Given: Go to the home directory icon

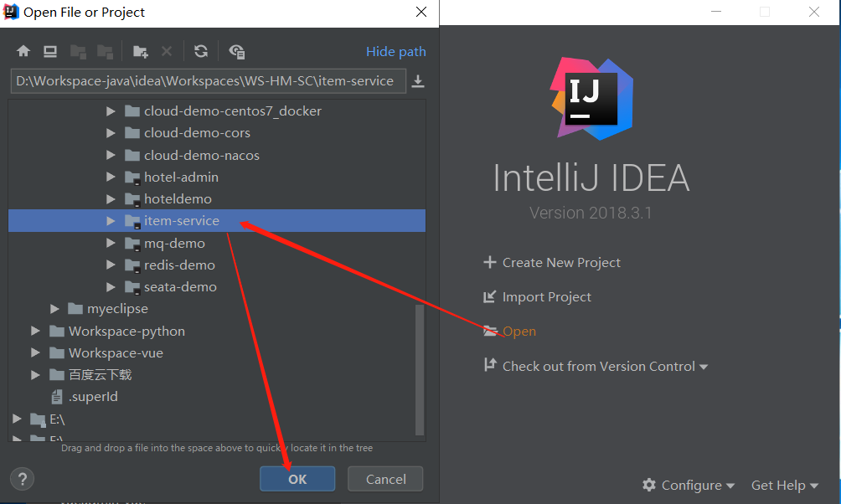Looking at the screenshot, I should pos(23,51).
